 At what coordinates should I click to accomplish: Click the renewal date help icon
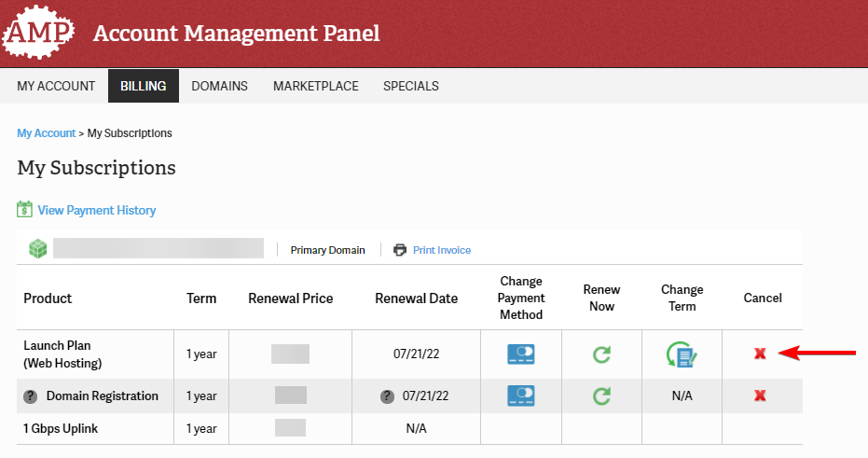[387, 396]
